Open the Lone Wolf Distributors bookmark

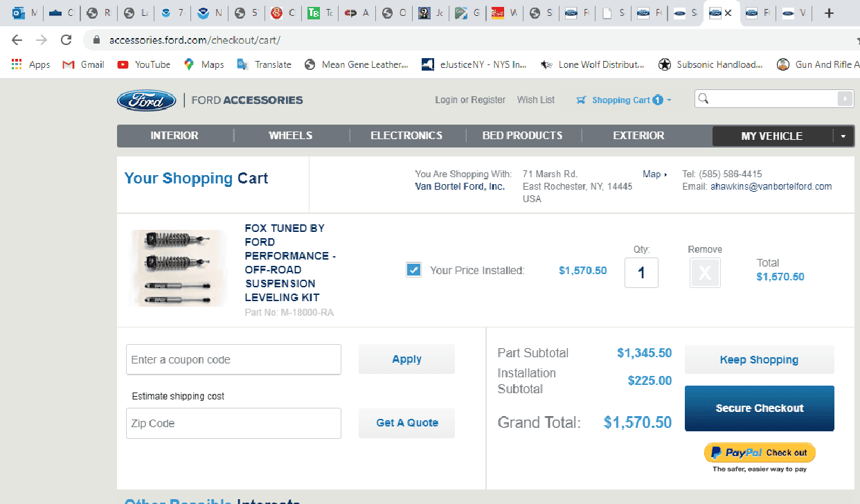tap(592, 64)
